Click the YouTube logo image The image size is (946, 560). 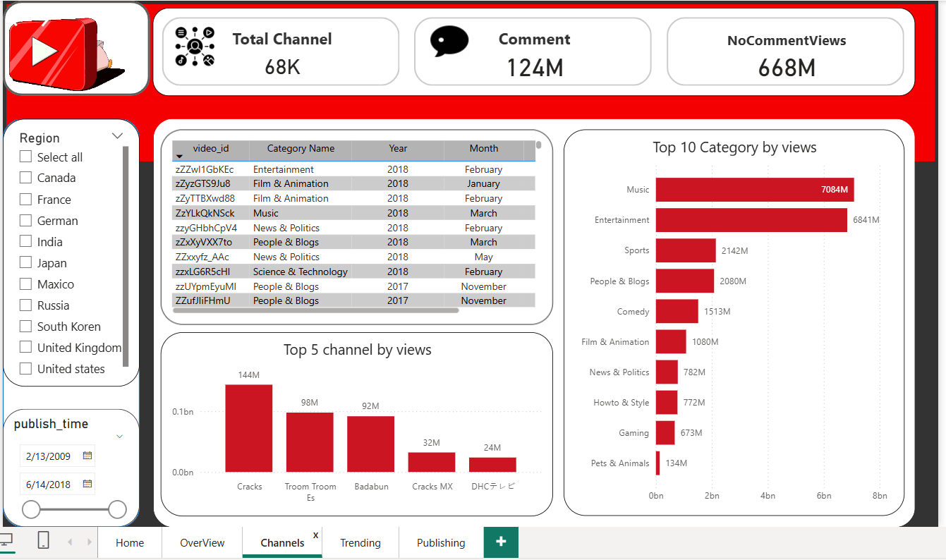[x=75, y=49]
